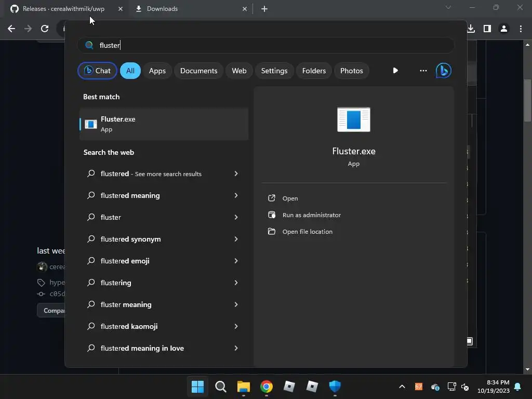Click the muted volume tray icon
Image resolution: width=532 pixels, height=399 pixels.
pos(465,387)
